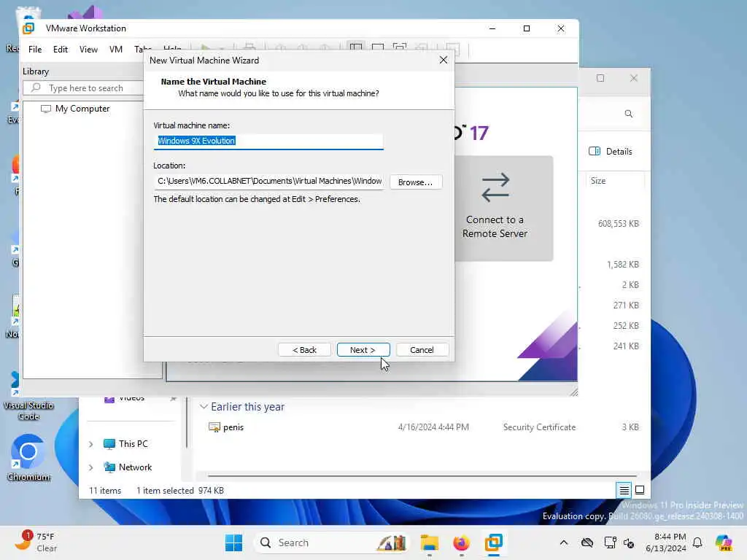Select the 271 KB size entry

click(x=626, y=306)
